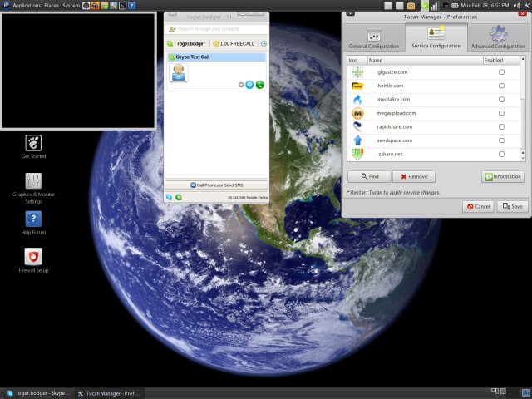Click the megaupload.com service name
The image size is (532, 399).
coord(396,113)
